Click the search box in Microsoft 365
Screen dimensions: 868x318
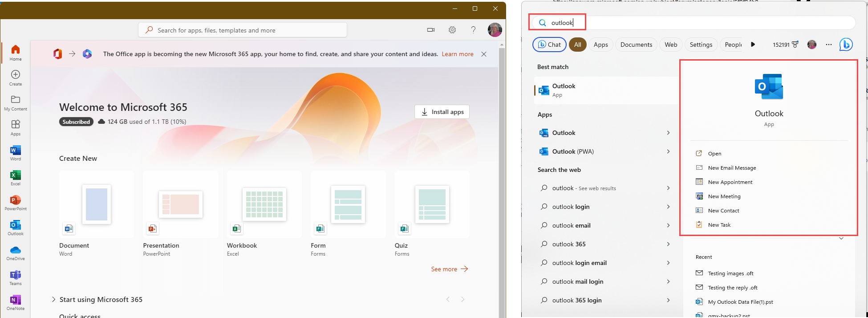click(x=243, y=30)
